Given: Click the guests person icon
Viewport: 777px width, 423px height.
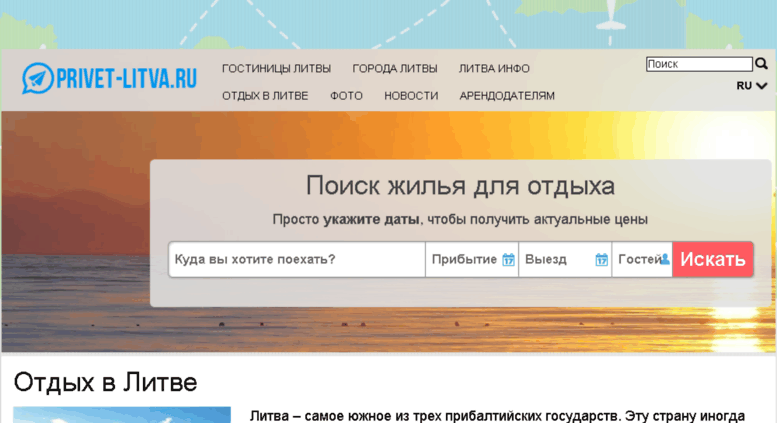Looking at the screenshot, I should coord(665,259).
